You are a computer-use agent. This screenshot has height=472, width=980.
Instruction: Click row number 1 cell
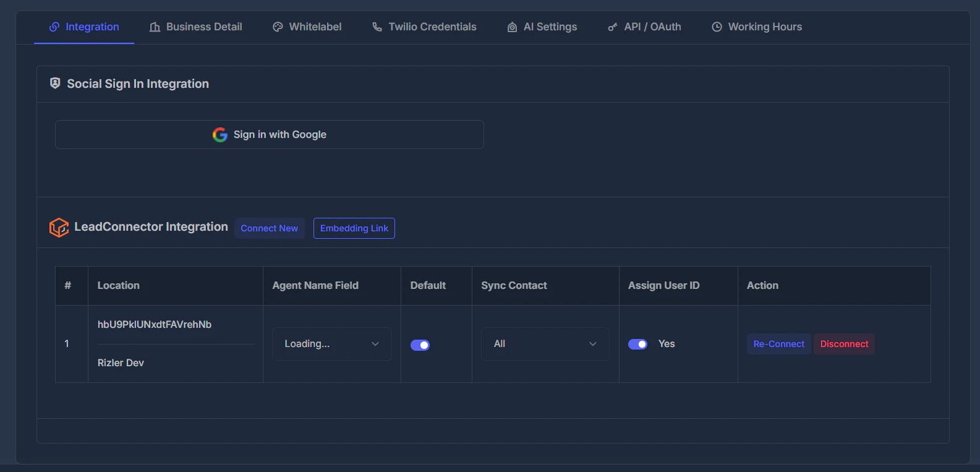pyautogui.click(x=72, y=344)
